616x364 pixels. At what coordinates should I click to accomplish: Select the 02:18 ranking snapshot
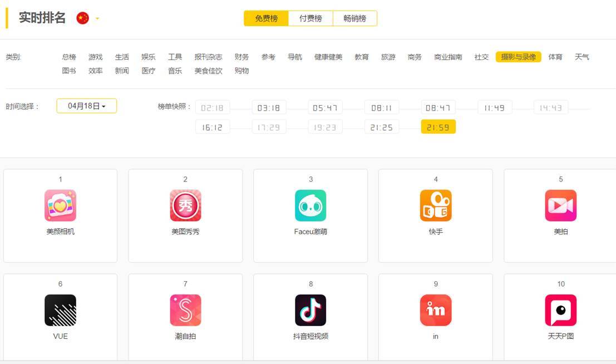(x=213, y=107)
